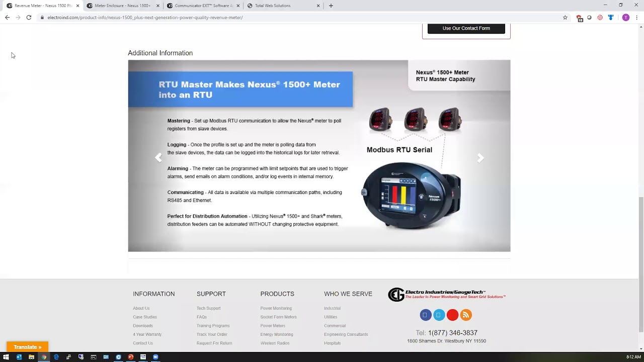Open Wireless Radios link
644x362 pixels.
pos(275,343)
